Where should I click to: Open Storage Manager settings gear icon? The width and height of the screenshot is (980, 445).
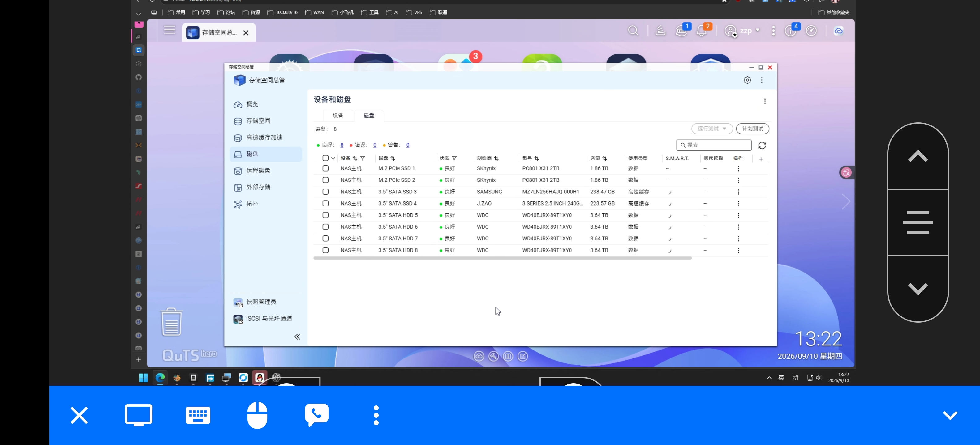click(747, 80)
